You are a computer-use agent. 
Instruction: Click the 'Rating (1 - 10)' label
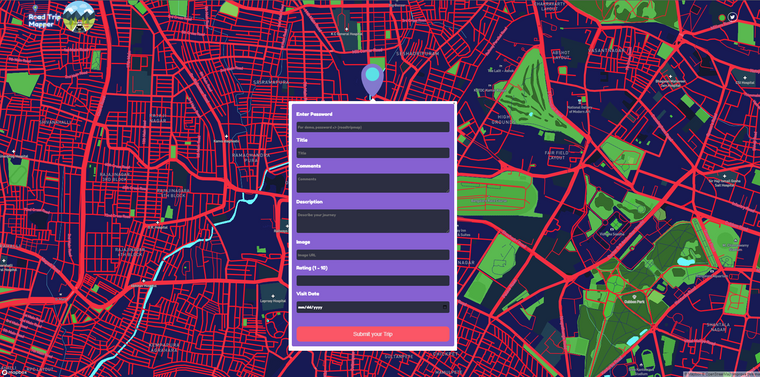pyautogui.click(x=312, y=267)
